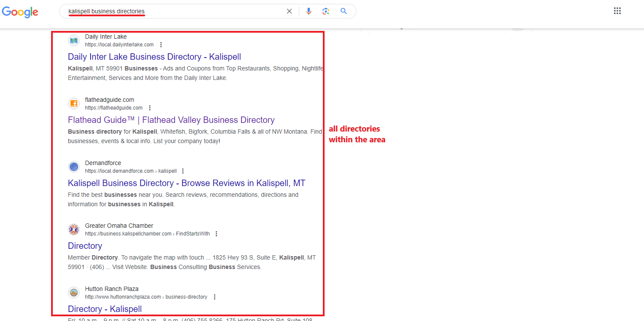Click the https://flatheadguide.com URL
Screen dimensions: 644x321
114,108
